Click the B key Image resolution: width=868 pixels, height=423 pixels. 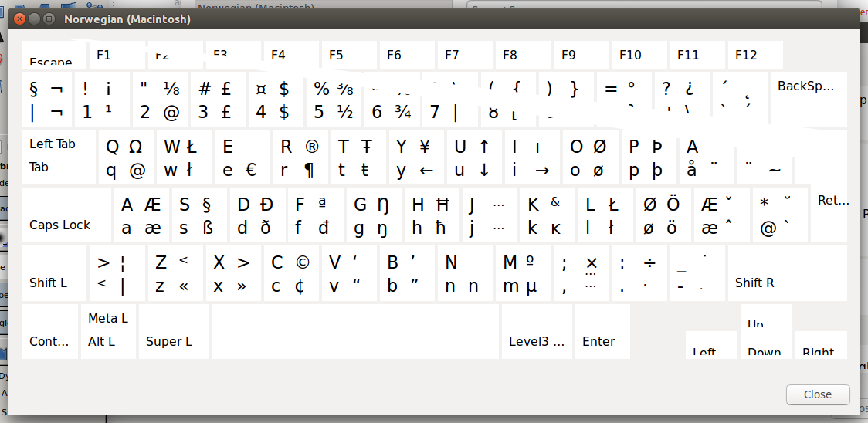408,273
